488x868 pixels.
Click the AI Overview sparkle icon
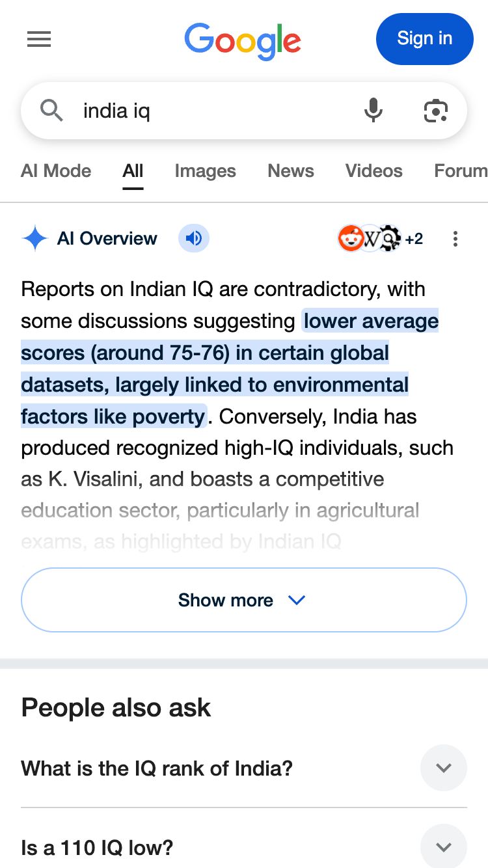tap(34, 239)
